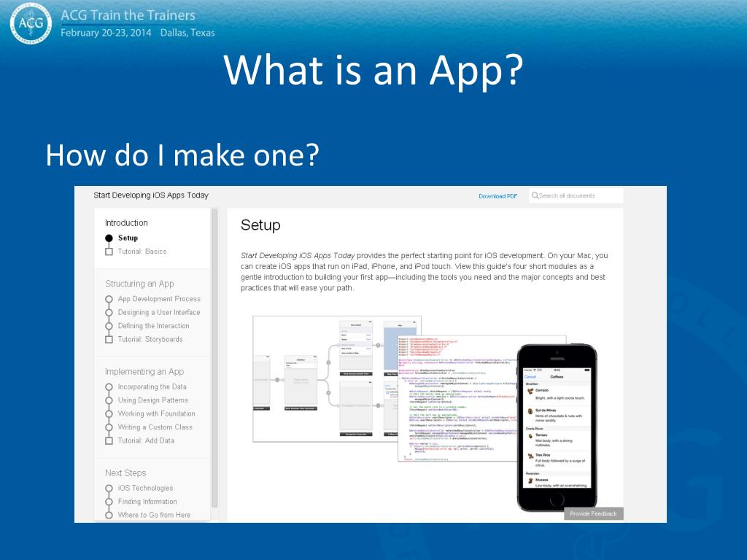Viewport: 747px width, 560px height.
Task: Click the ACG Train the Trainers text
Action: click(x=128, y=15)
